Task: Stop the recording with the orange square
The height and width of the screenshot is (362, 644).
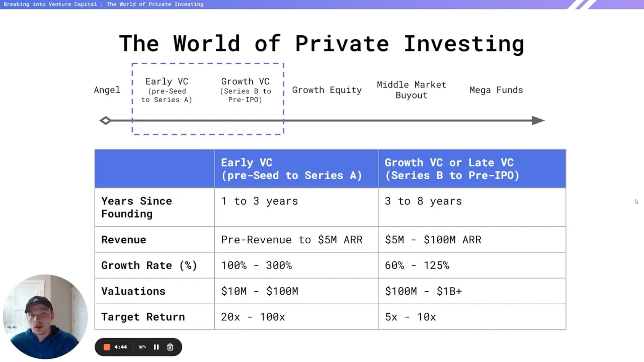Action: pyautogui.click(x=107, y=347)
